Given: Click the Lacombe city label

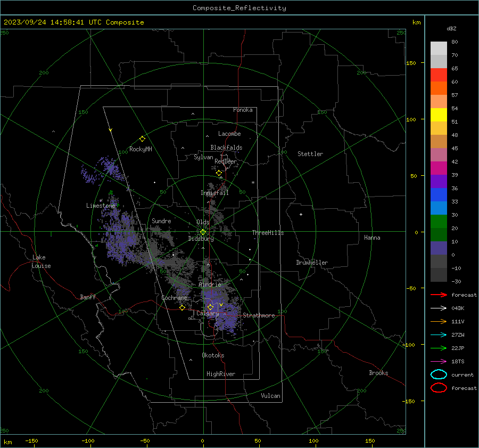Looking at the screenshot, I should (229, 134).
